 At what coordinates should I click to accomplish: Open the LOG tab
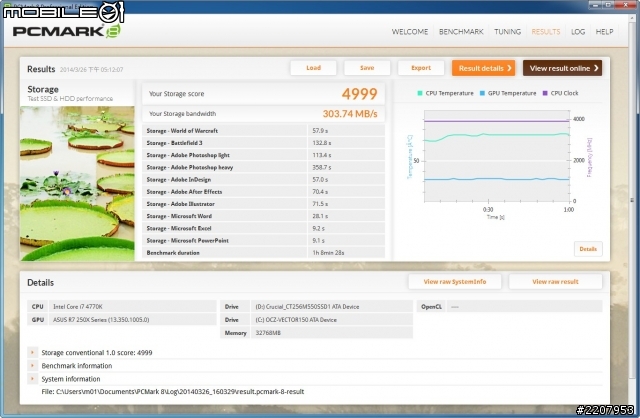pos(578,32)
